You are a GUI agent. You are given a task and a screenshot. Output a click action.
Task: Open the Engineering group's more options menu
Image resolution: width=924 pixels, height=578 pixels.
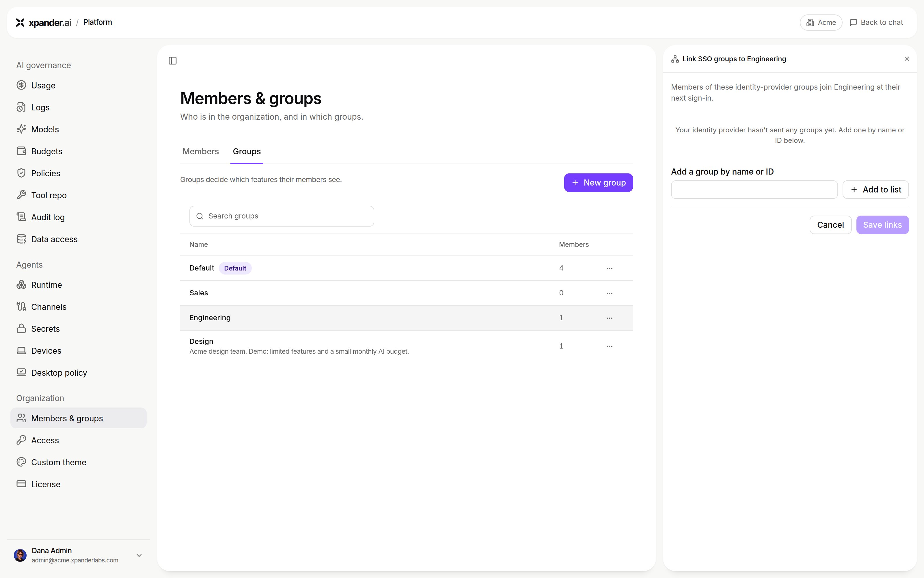pos(609,318)
